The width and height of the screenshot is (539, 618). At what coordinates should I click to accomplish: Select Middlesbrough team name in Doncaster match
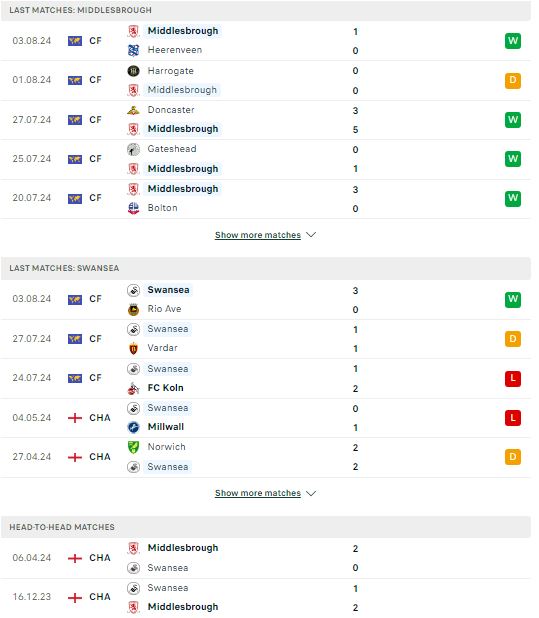[x=183, y=129]
